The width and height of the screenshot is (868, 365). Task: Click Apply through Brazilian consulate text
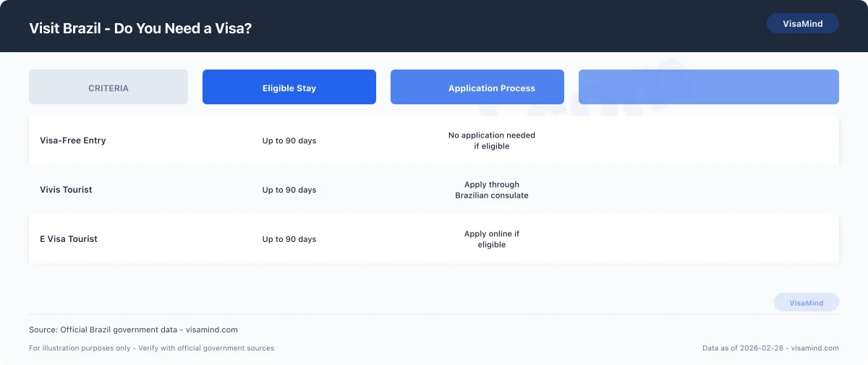pos(492,190)
